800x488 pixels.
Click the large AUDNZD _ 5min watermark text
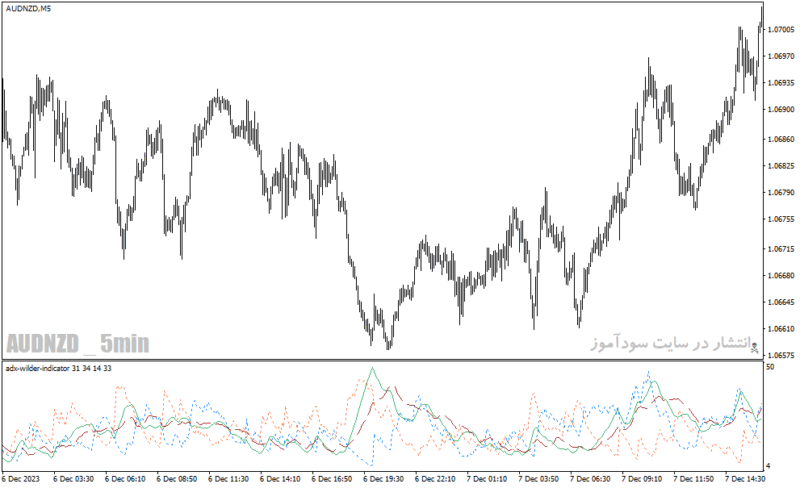click(x=78, y=344)
